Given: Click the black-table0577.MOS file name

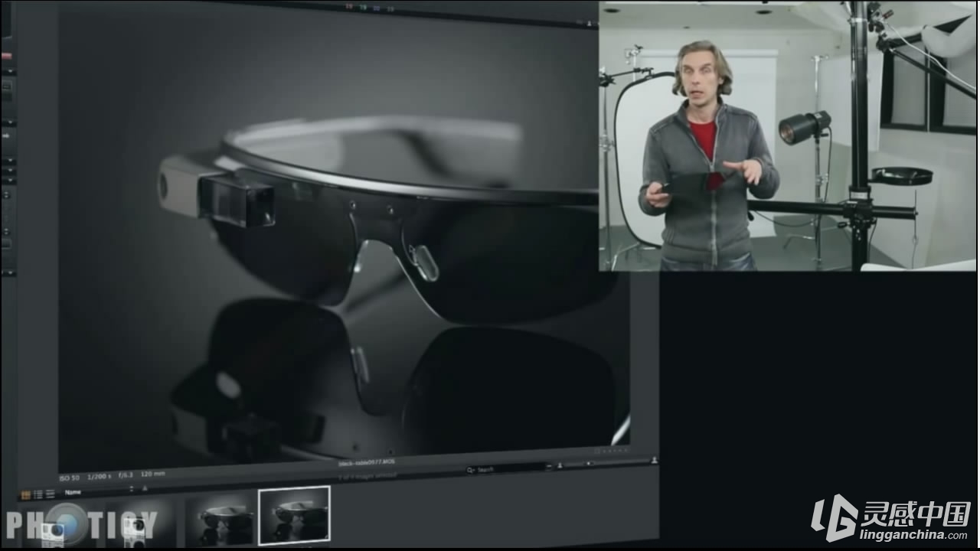Looking at the screenshot, I should pos(367,463).
